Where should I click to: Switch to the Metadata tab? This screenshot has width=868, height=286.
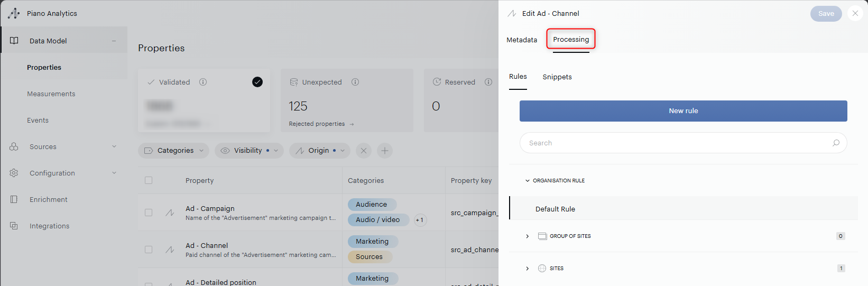[522, 40]
